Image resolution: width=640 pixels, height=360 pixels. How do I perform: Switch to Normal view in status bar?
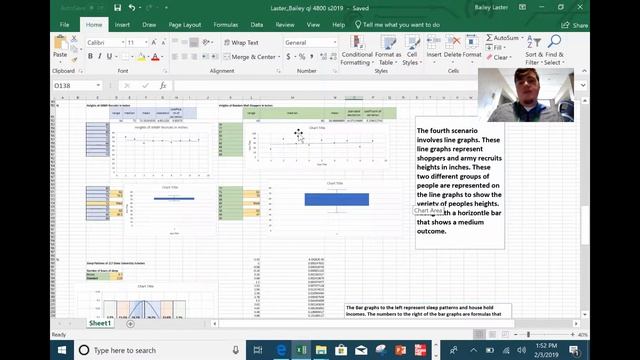pyautogui.click(x=479, y=335)
